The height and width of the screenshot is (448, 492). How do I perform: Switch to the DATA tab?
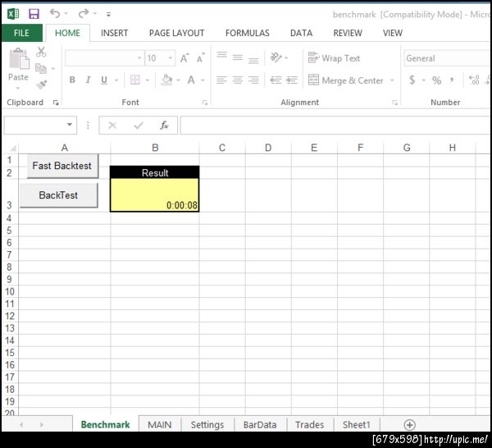[301, 33]
